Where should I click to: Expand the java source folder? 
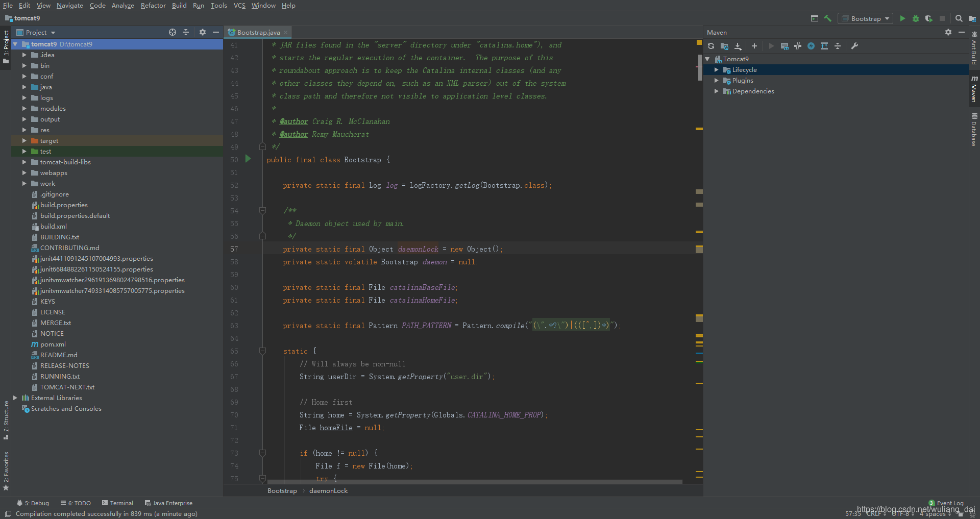coord(24,87)
